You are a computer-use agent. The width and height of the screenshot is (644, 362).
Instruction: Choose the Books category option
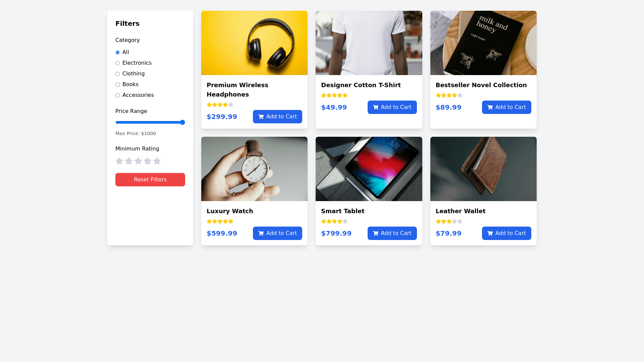(x=117, y=85)
